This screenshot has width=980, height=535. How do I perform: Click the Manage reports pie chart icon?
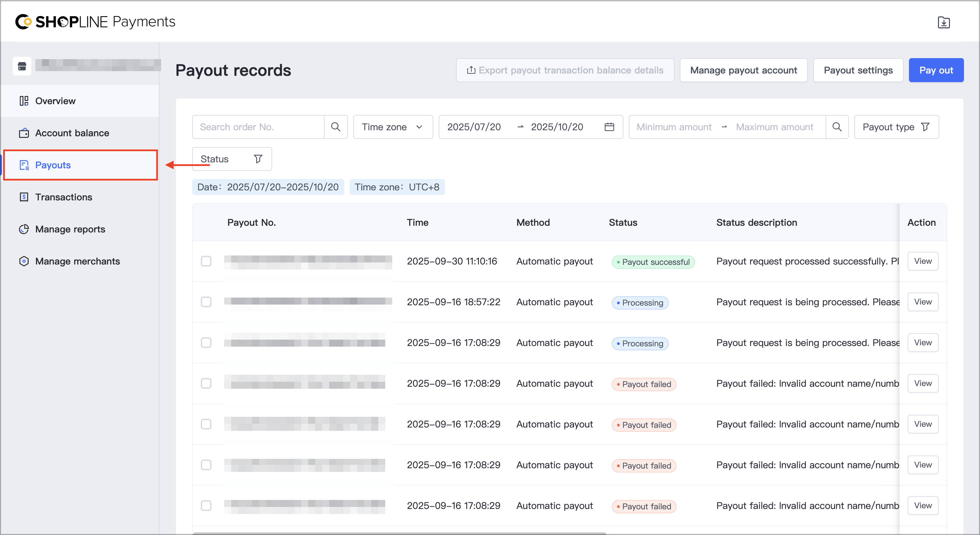24,229
